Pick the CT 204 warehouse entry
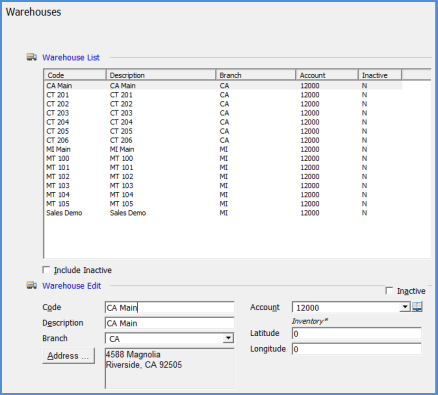The image size is (438, 395). [x=223, y=122]
